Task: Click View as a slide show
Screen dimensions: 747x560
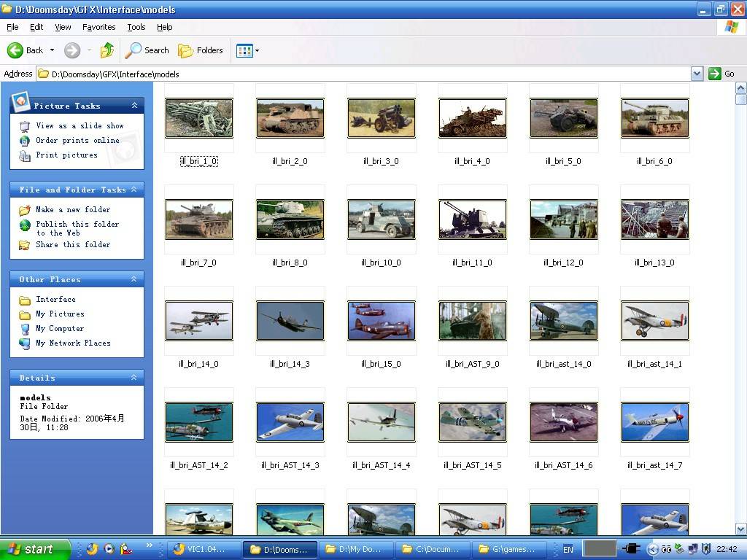Action: [80, 125]
